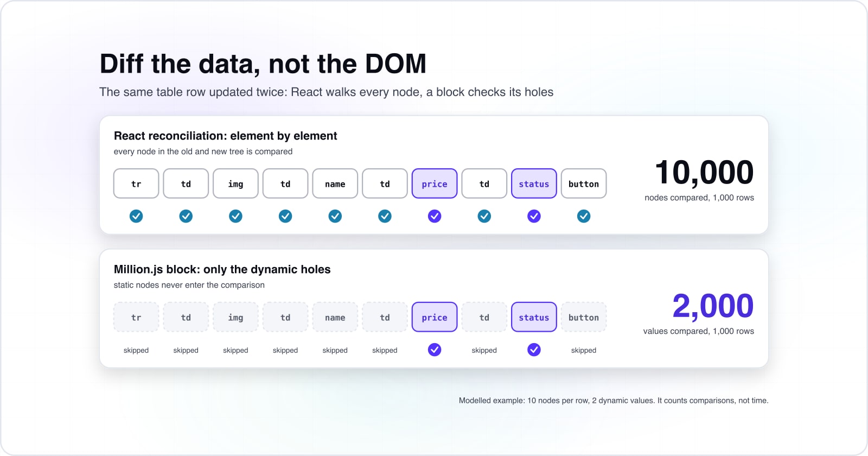Viewport: 868px width, 456px height.
Task: Select the tr chip in React reconciliation row
Action: (136, 183)
